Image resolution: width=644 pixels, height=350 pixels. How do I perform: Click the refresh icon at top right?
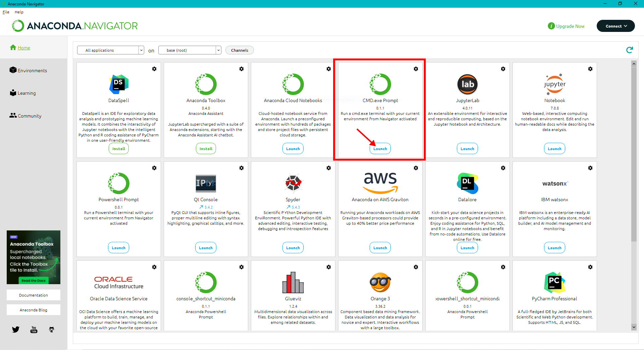pyautogui.click(x=630, y=50)
